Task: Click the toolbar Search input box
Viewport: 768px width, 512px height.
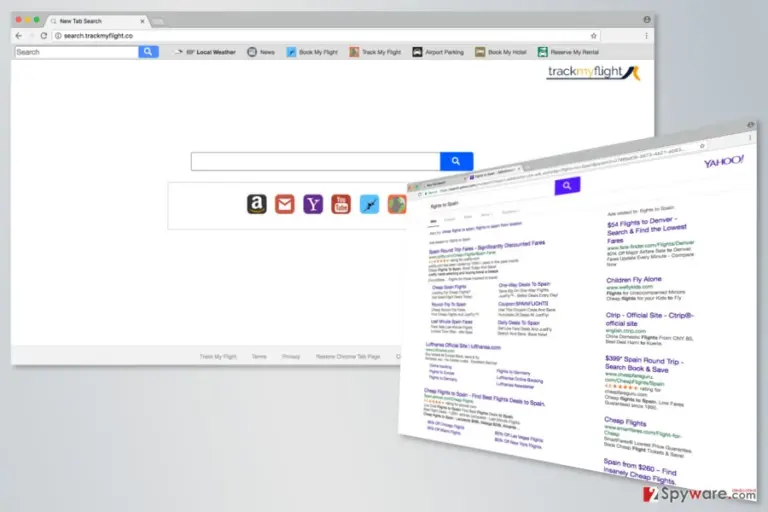Action: coord(76,52)
